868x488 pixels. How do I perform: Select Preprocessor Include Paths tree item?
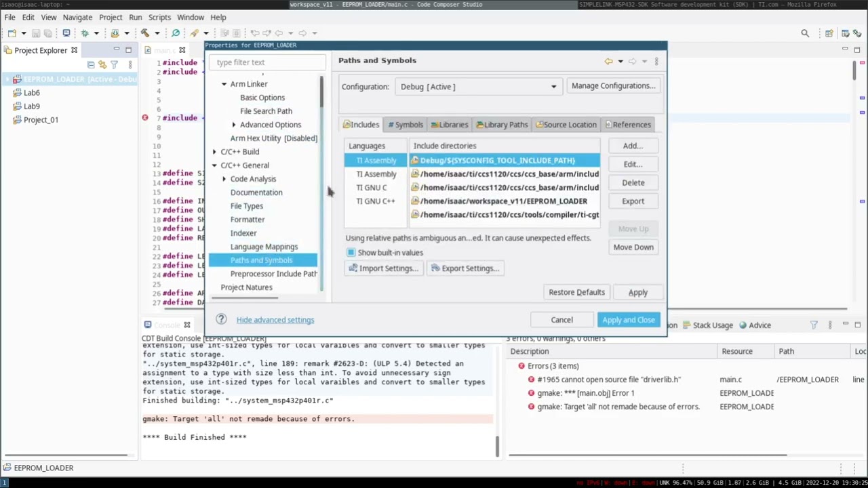coord(273,274)
